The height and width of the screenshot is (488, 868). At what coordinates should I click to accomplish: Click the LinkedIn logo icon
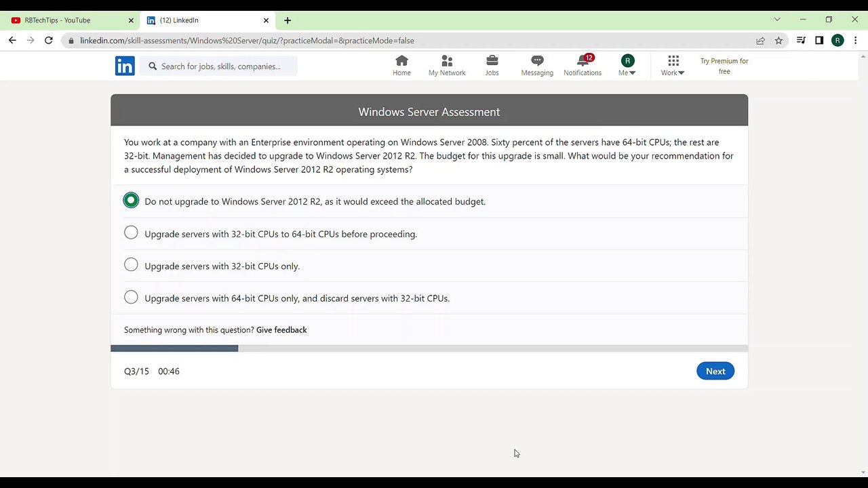click(125, 66)
